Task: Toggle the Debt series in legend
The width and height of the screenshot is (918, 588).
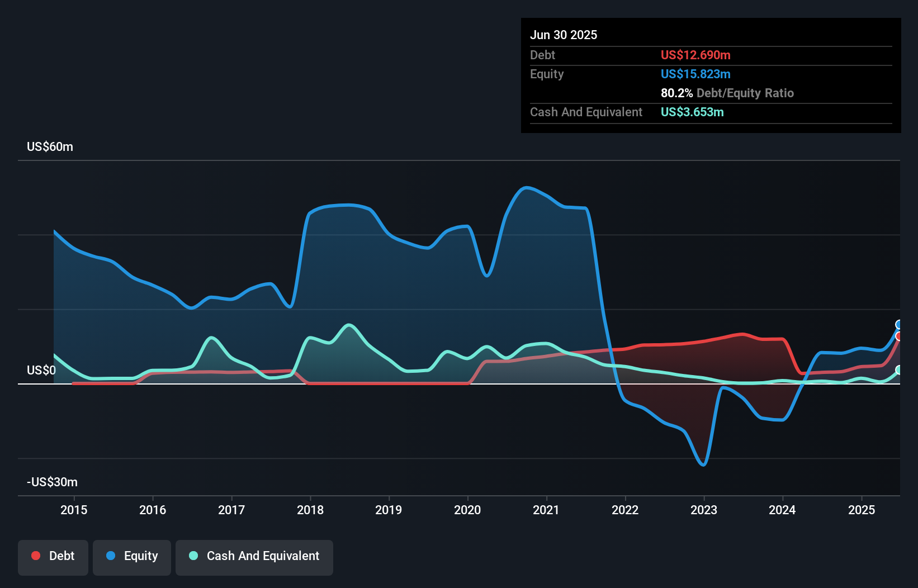Action: pyautogui.click(x=53, y=556)
